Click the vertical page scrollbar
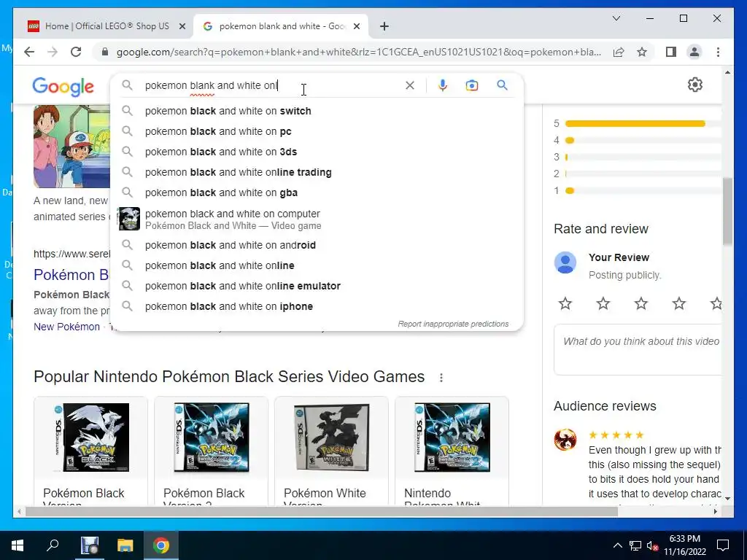 pos(727,211)
